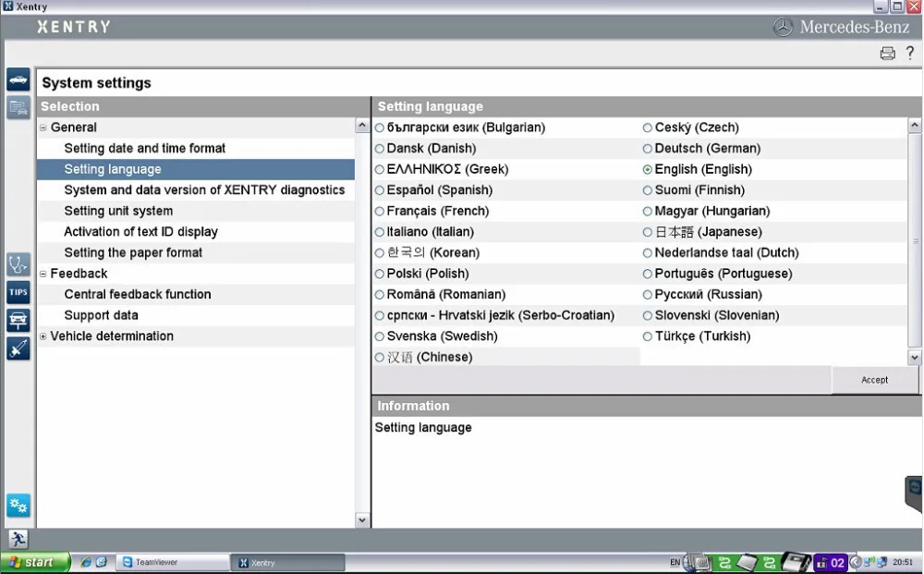Click language list scrollbar down arrow

tap(914, 357)
